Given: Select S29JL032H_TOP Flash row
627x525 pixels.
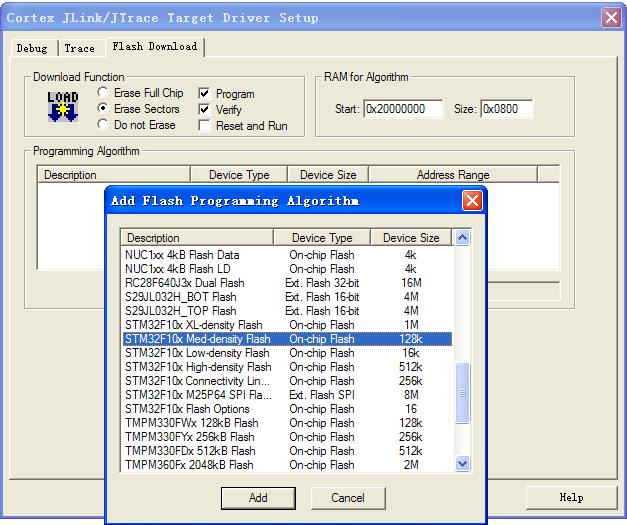Looking at the screenshot, I should point(288,311).
